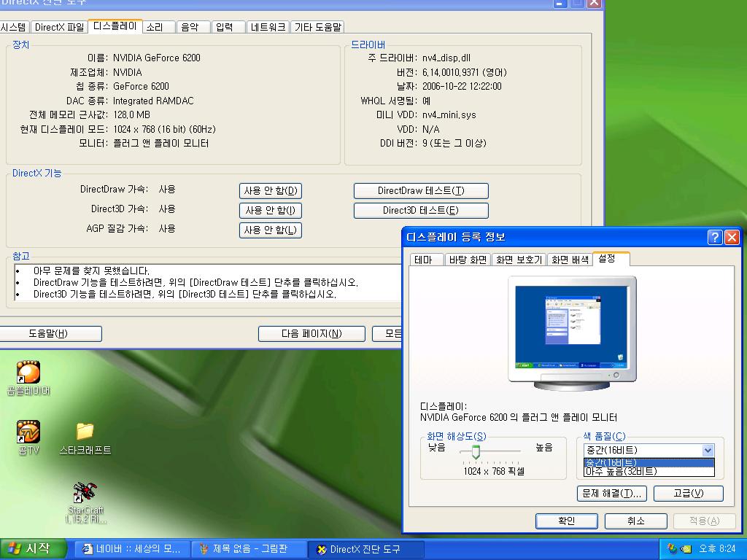Viewport: 747px width, 560px height.
Task: Switch to the 기타 도움말 tab
Action: coord(318,27)
